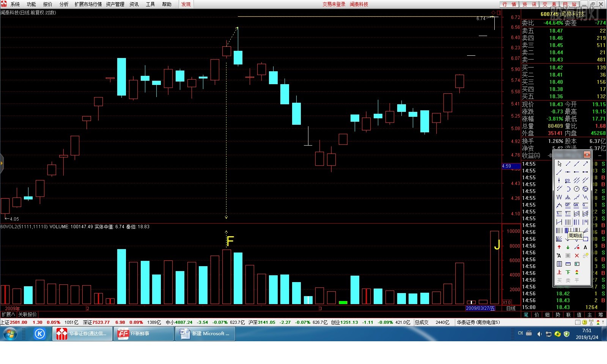The width and height of the screenshot is (607, 364).
Task: Select the fan lines (Gann angle) tool
Action: pos(559,239)
